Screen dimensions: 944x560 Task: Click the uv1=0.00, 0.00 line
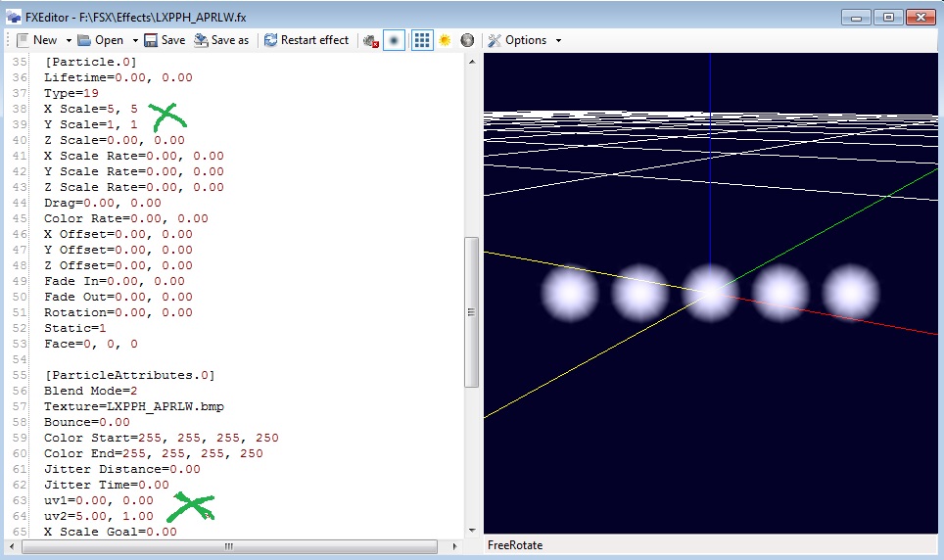pos(99,500)
